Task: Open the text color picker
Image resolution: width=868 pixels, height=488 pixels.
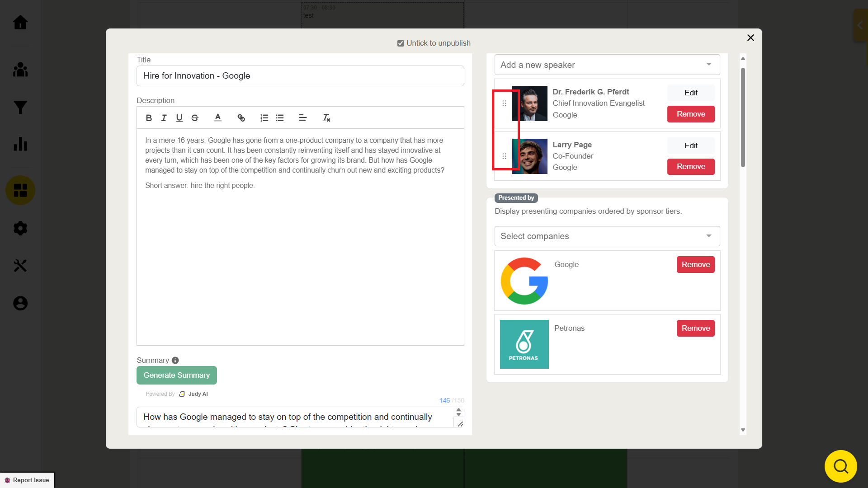Action: coord(218,118)
